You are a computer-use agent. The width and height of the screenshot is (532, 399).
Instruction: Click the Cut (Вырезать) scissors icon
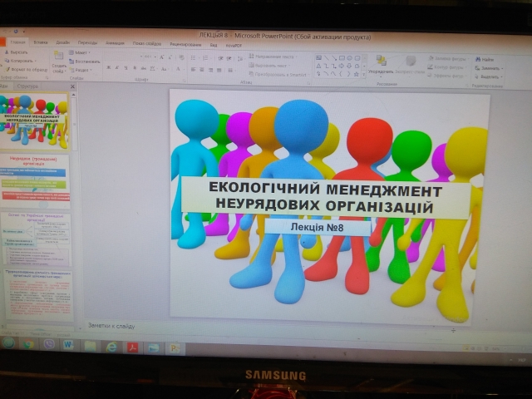7,52
